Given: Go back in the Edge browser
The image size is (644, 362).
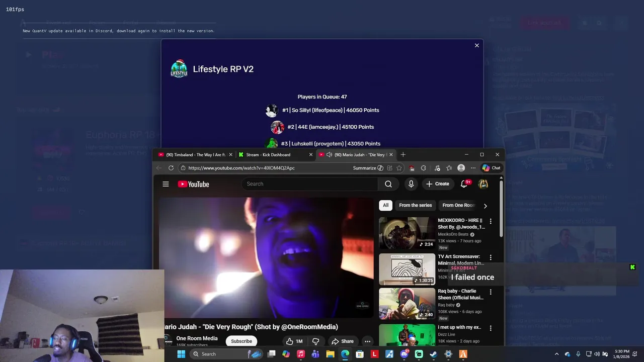Looking at the screenshot, I should pyautogui.click(x=159, y=168).
